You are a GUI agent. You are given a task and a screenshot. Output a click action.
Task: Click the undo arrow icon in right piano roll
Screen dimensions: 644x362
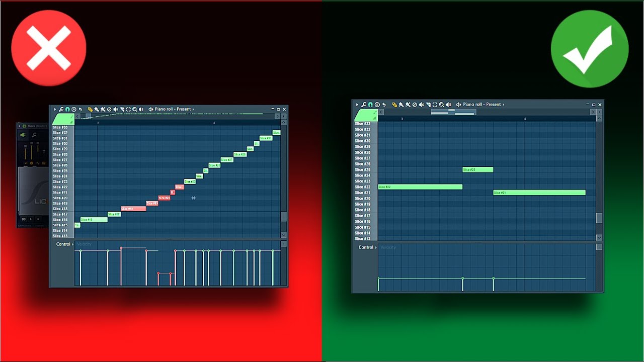(x=384, y=105)
